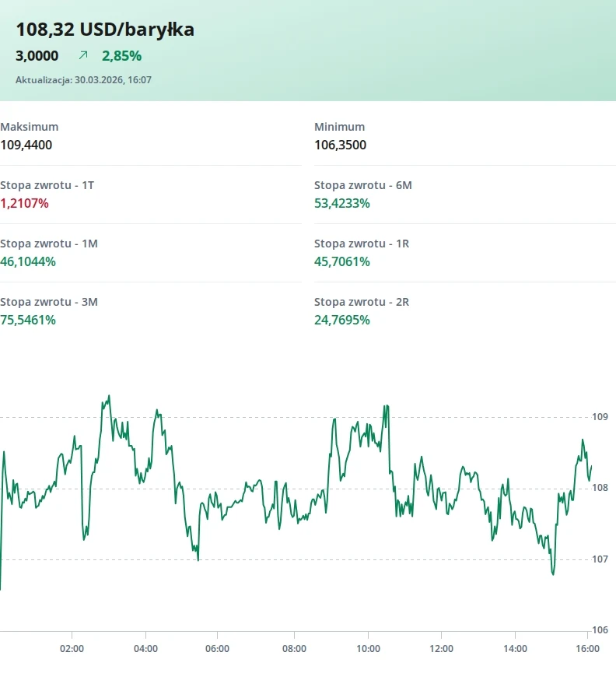Click the 46,1044% one-month return value
Viewport: 616px width, 673px height.
(28, 261)
